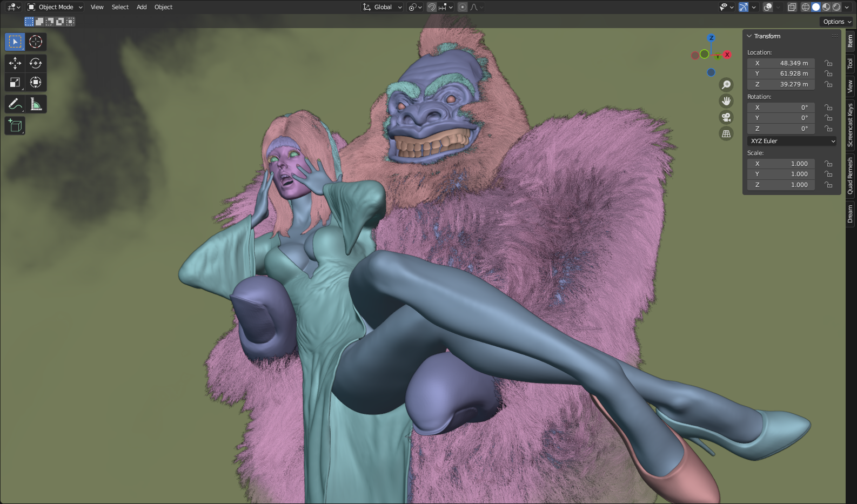This screenshot has height=504, width=857.
Task: Select the Measure ruler tool
Action: point(36,104)
